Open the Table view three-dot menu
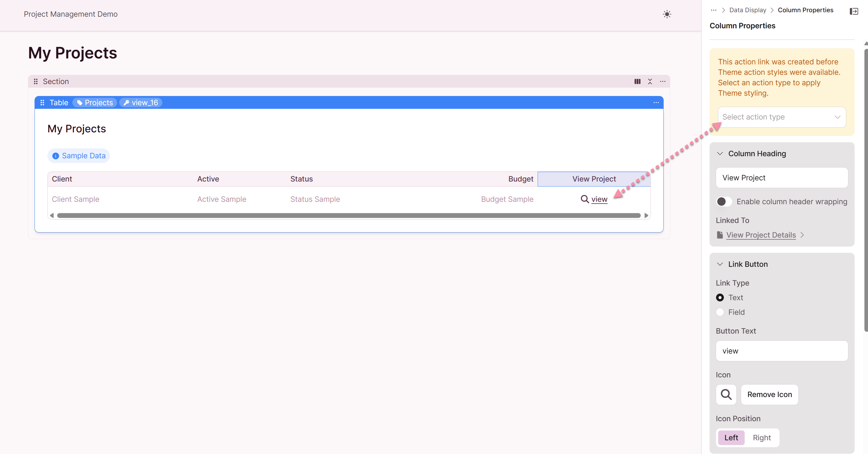 point(656,103)
